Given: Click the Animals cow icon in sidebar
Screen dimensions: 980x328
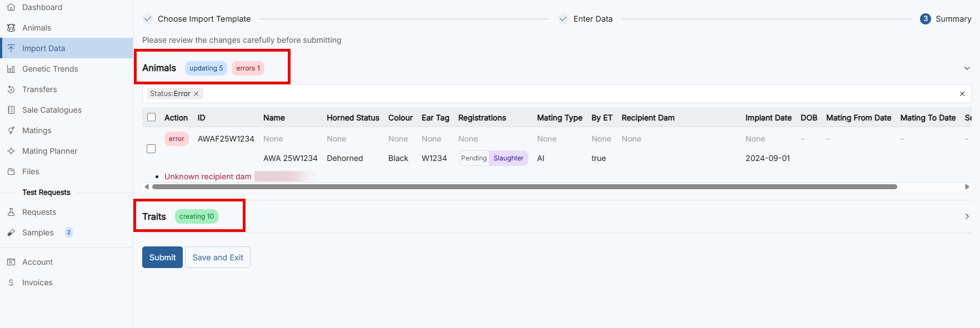Looking at the screenshot, I should tap(11, 28).
